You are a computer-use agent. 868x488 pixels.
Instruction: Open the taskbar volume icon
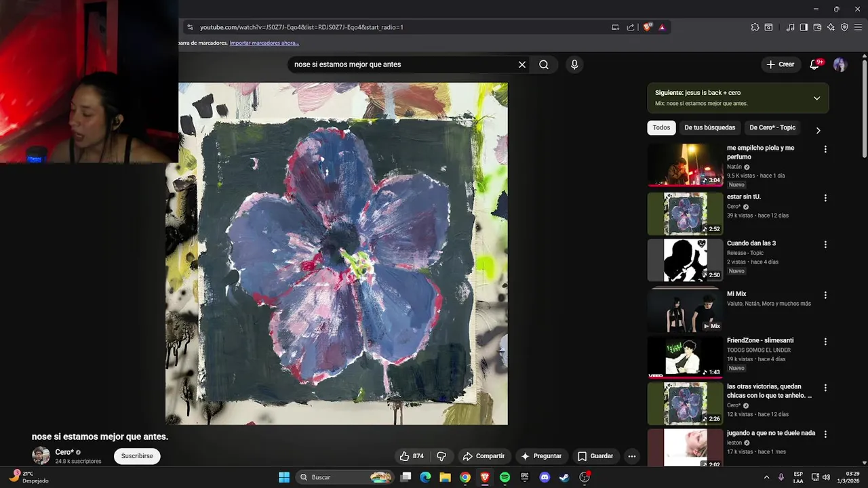pos(826,477)
